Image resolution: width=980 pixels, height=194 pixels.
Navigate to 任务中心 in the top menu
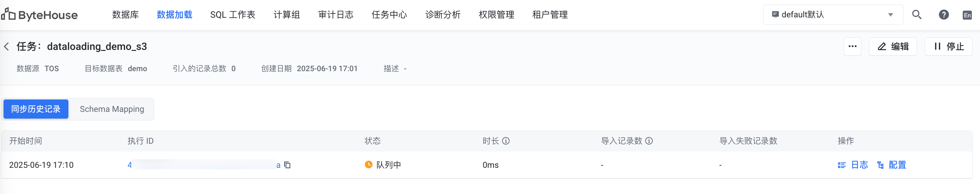[x=389, y=15]
